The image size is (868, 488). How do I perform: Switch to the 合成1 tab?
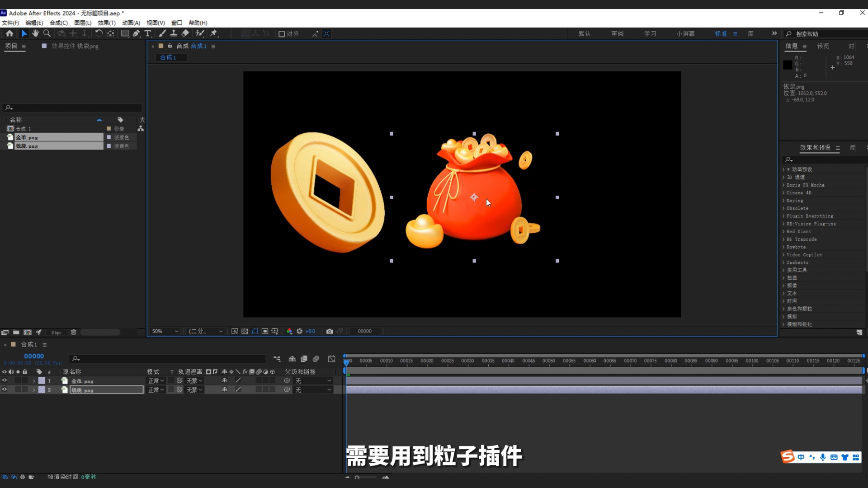[170, 57]
